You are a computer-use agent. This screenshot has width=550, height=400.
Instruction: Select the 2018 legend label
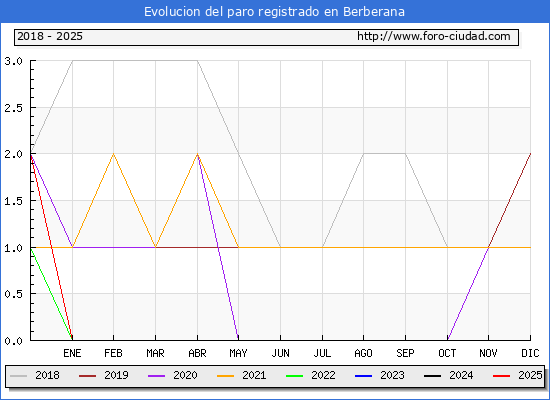47,375
